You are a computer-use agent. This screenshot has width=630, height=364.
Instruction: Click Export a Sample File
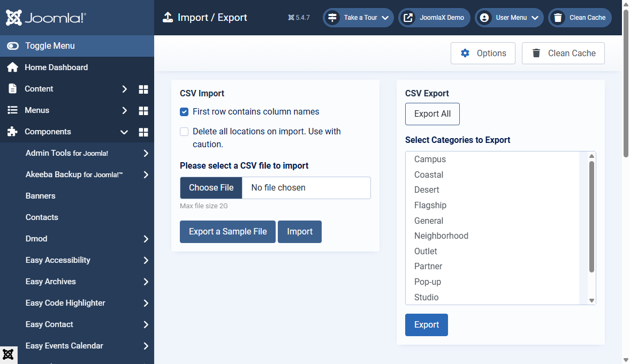click(x=228, y=232)
